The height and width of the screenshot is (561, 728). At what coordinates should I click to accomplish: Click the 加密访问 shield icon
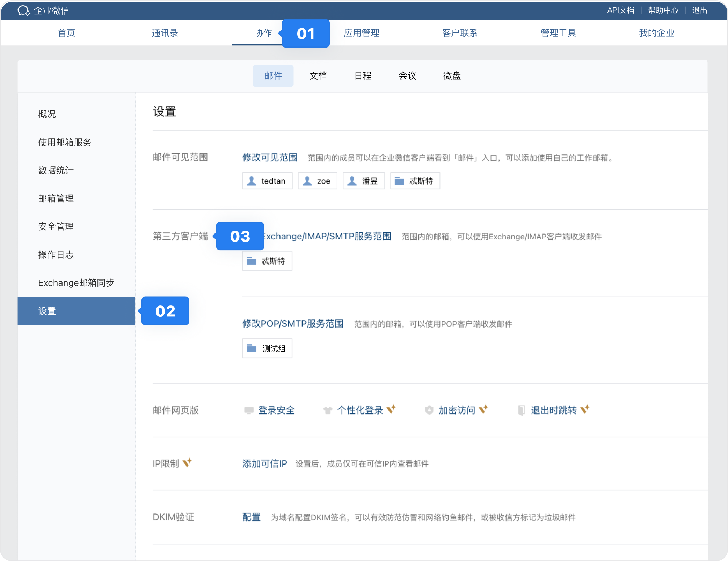pos(429,410)
